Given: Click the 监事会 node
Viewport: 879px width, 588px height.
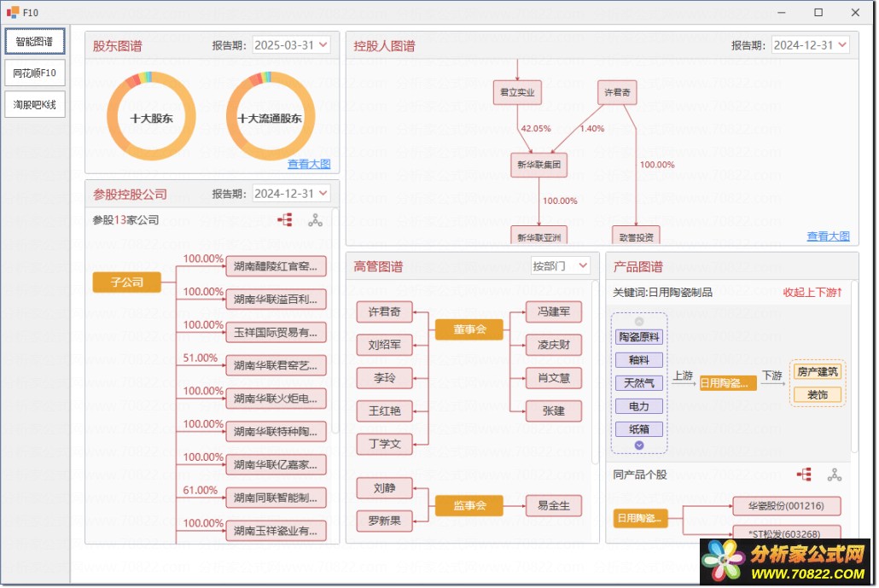Looking at the screenshot, I should click(469, 505).
